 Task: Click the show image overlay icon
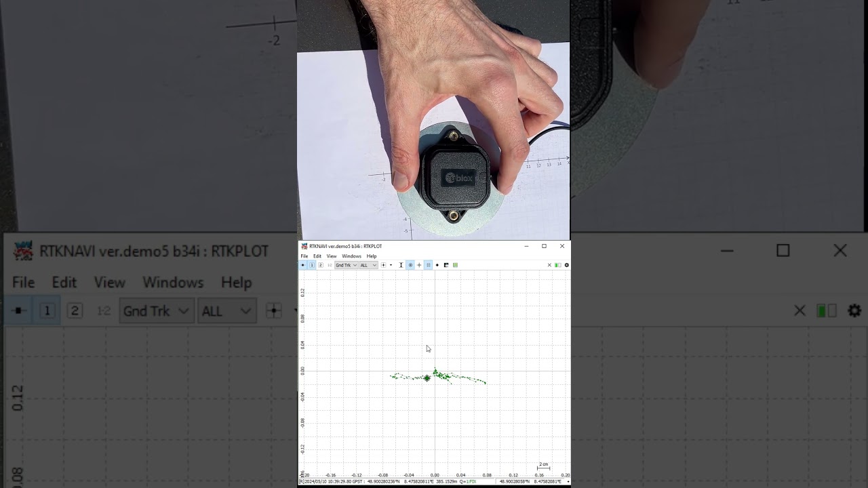446,265
